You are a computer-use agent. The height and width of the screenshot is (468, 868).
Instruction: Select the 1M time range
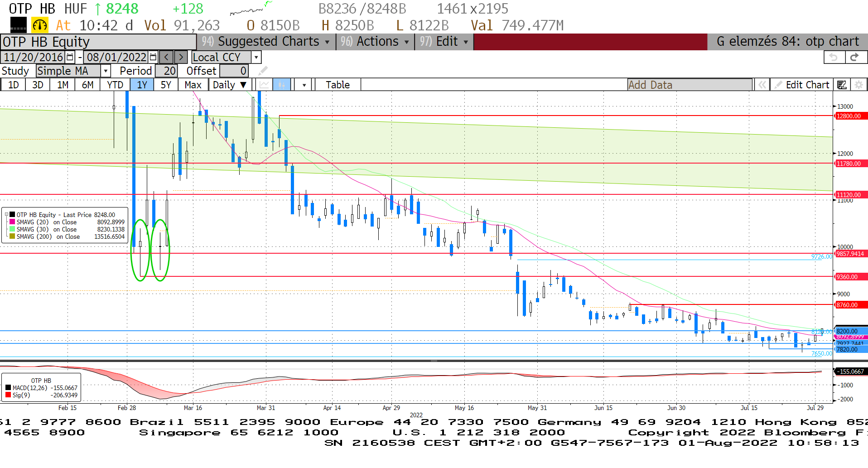[63, 85]
